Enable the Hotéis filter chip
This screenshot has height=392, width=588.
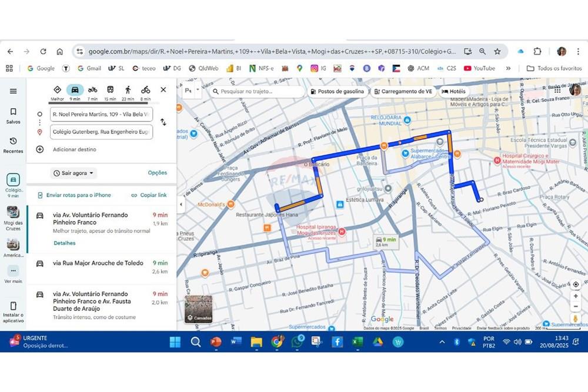pyautogui.click(x=453, y=92)
